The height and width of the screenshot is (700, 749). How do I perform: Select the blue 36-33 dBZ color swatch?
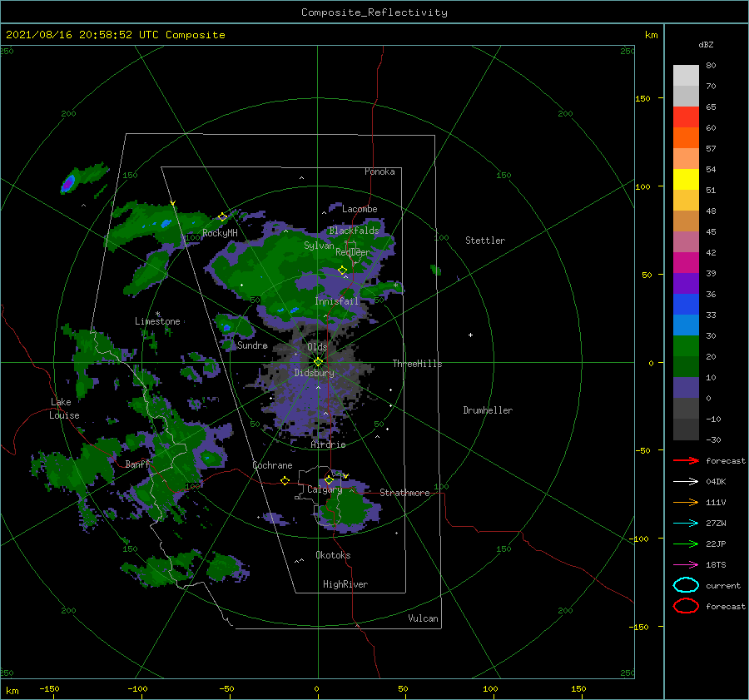(686, 304)
